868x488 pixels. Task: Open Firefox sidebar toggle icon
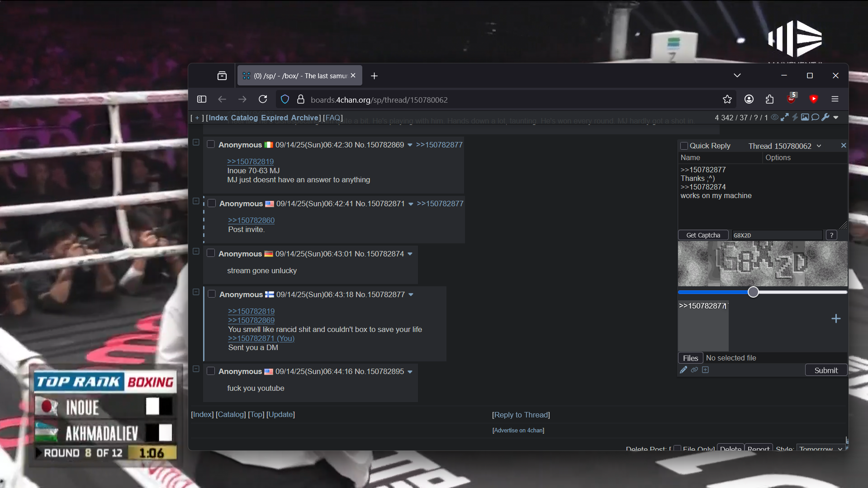[x=202, y=99]
